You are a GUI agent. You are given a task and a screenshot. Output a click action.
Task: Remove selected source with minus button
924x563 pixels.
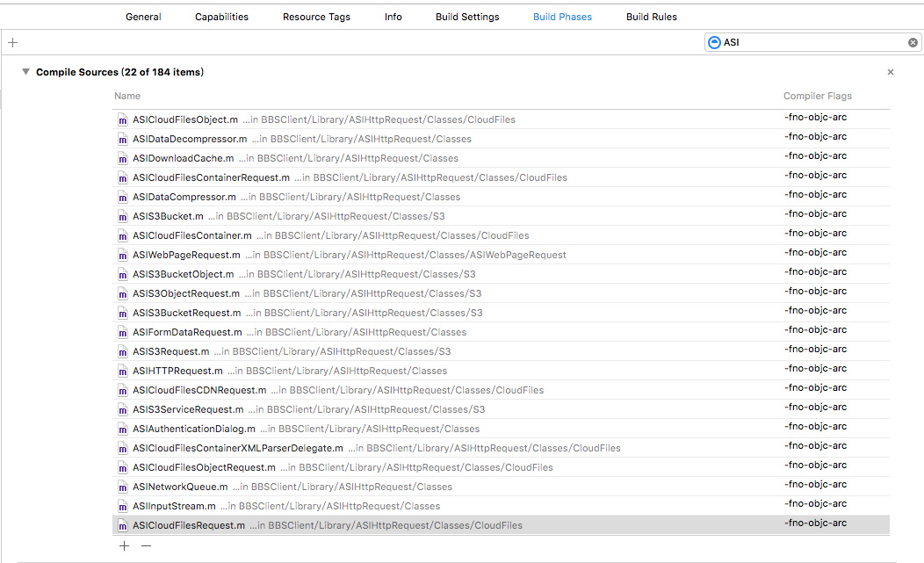147,545
